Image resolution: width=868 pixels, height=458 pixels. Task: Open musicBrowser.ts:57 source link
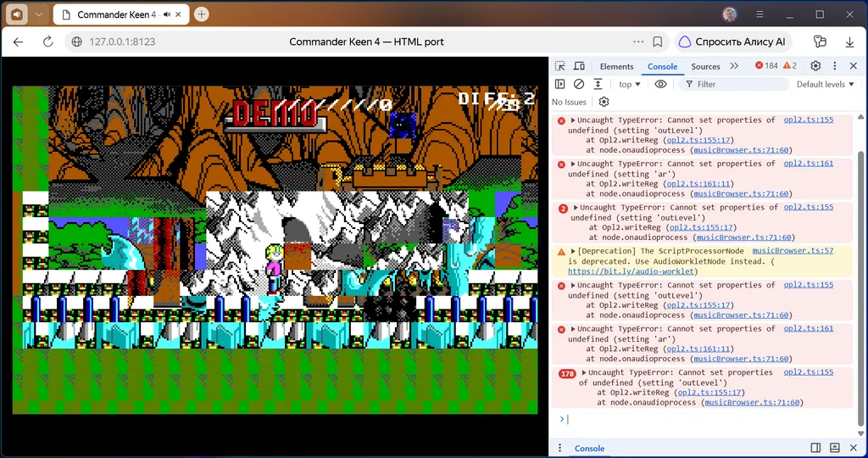coord(793,250)
